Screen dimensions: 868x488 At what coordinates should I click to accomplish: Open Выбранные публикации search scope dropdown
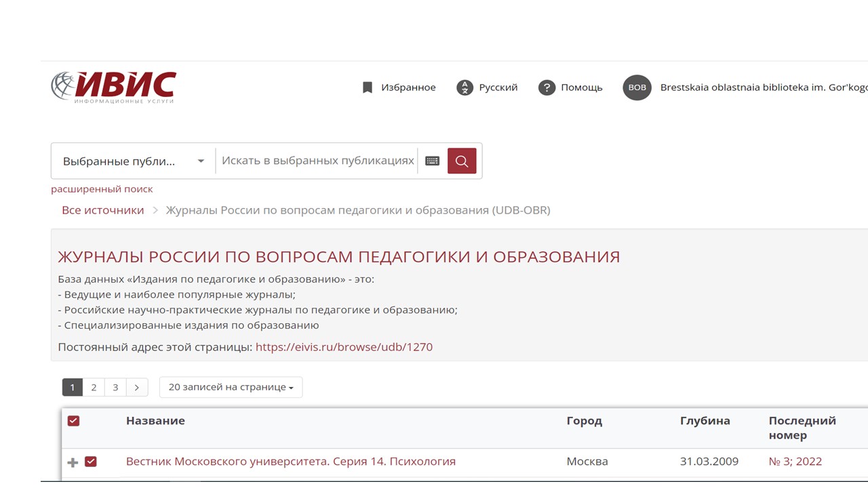134,161
